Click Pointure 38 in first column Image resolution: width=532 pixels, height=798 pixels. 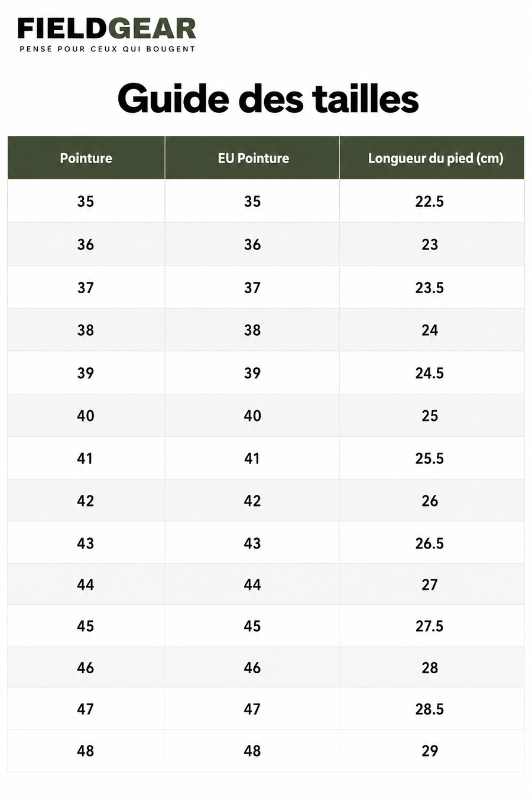coord(86,330)
